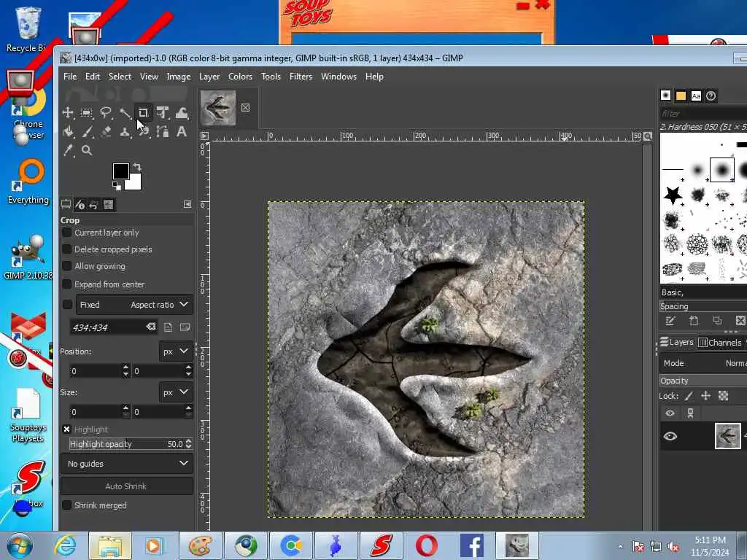Screen dimensions: 747x560
Task: Swap foreground and background colors
Action: coord(137,167)
